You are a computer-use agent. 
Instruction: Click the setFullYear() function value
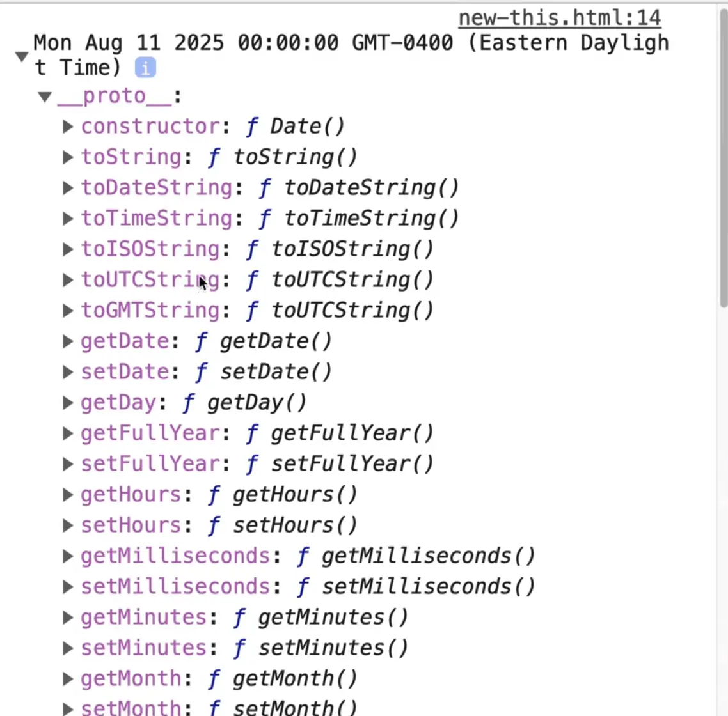tap(352, 464)
